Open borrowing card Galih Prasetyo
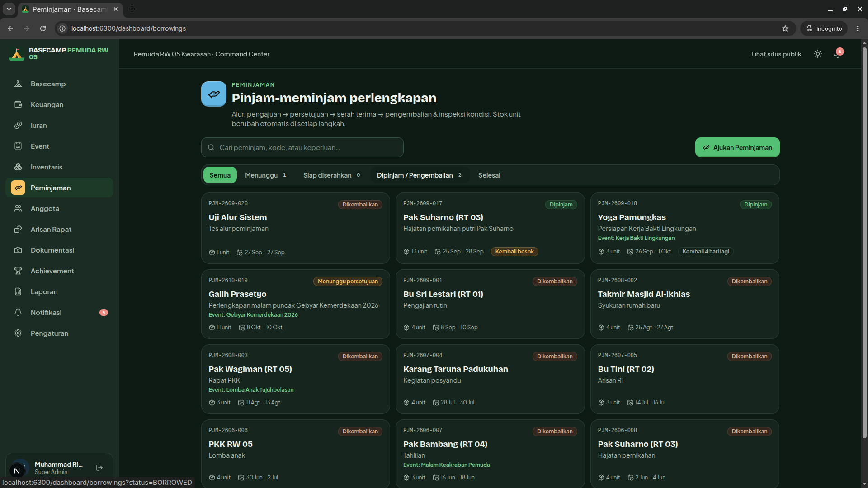This screenshot has width=868, height=488. coord(295,304)
